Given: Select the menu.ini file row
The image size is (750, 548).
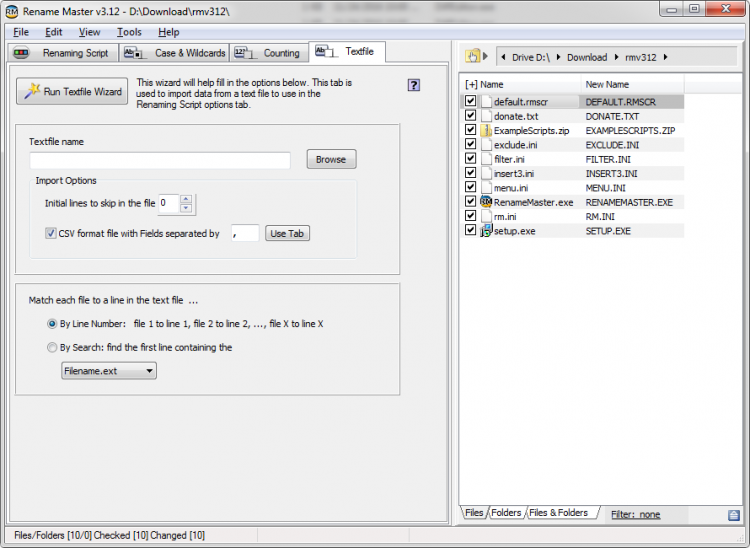Looking at the screenshot, I should pos(573,187).
